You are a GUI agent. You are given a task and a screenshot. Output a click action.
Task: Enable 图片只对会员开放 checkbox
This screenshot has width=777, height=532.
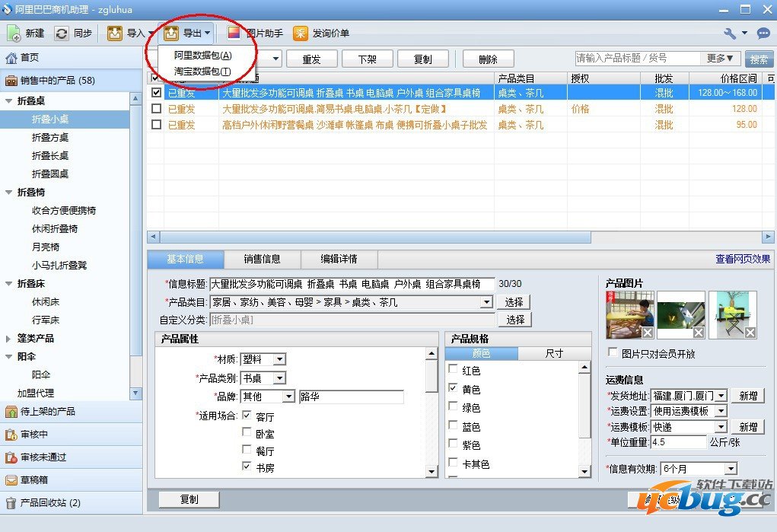(x=613, y=352)
